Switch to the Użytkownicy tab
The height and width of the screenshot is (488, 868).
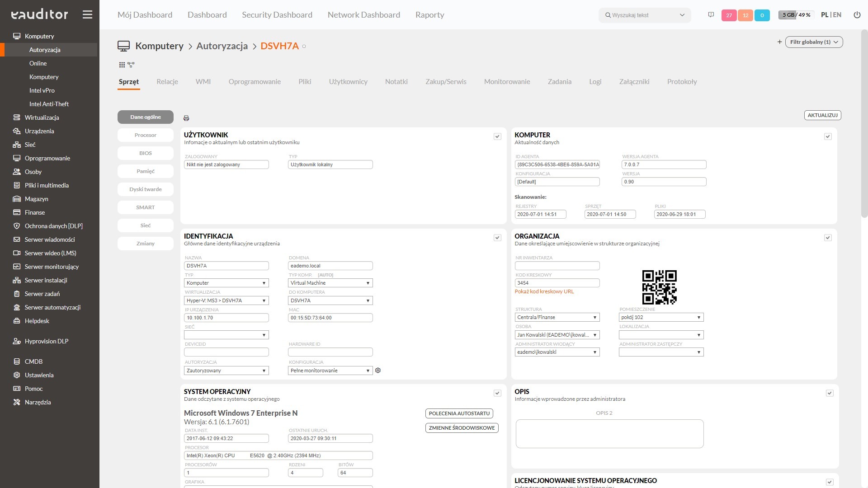pos(348,82)
